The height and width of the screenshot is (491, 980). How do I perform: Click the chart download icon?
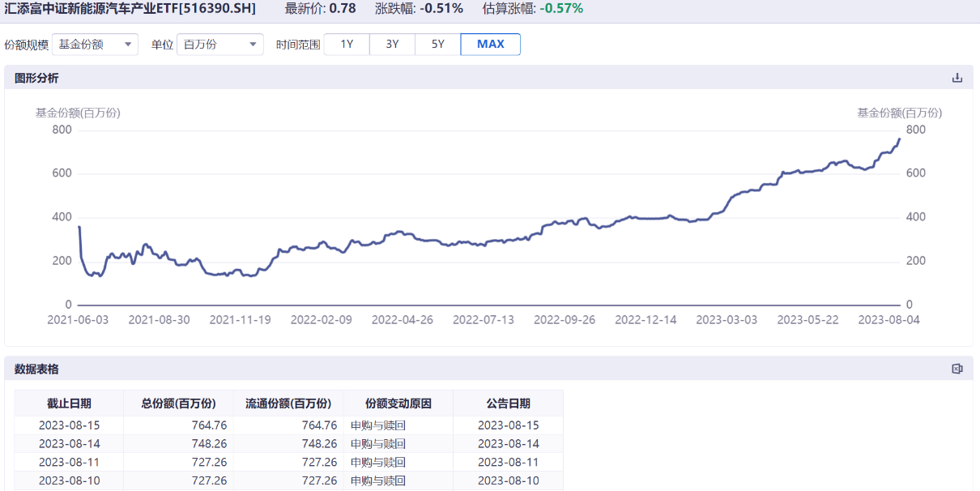click(957, 78)
